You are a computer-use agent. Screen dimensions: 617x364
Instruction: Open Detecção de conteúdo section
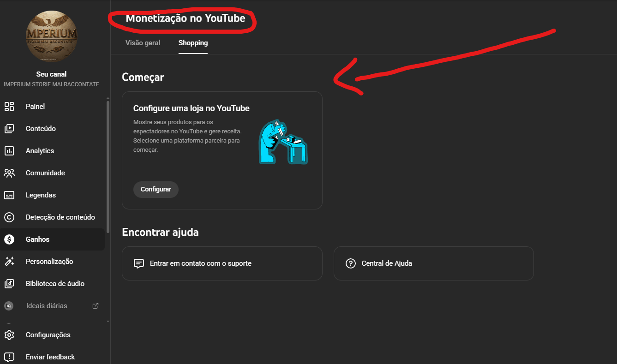click(x=53, y=217)
